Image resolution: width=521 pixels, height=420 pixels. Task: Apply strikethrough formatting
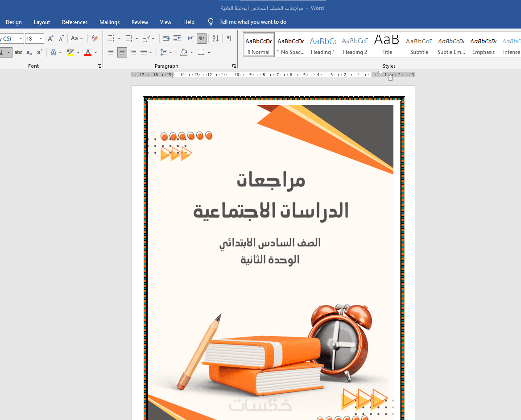[x=18, y=52]
